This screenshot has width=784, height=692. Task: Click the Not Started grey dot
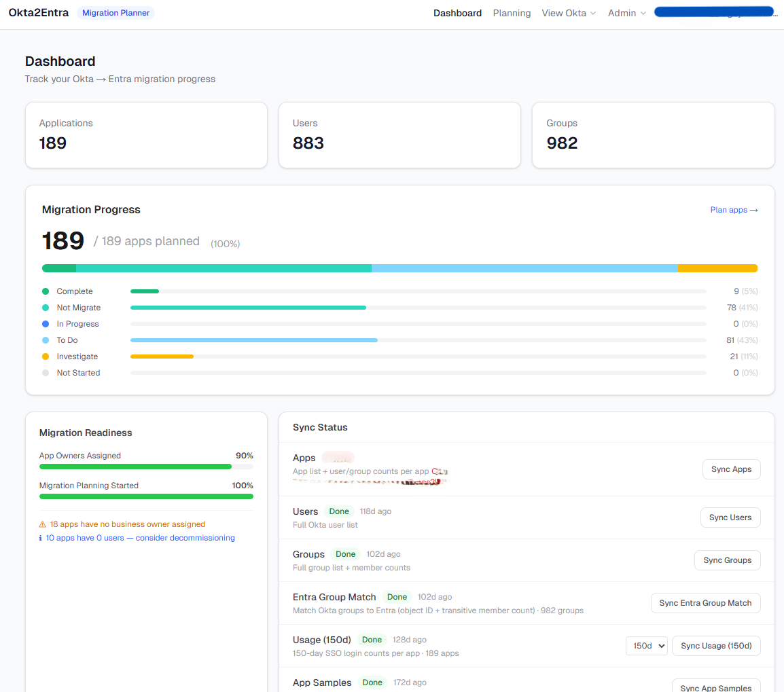(x=46, y=373)
